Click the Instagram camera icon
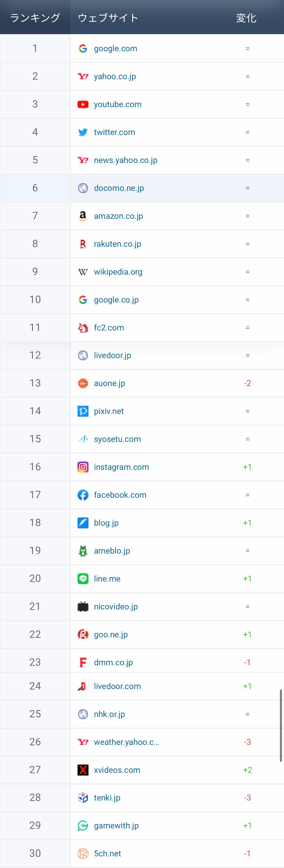This screenshot has height=868, width=284. (x=83, y=467)
